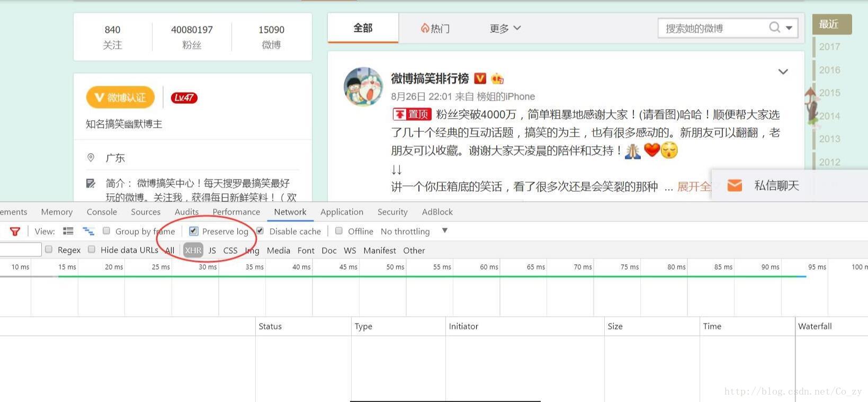The image size is (868, 402).
Task: Filter requests by Font type
Action: [x=306, y=251]
